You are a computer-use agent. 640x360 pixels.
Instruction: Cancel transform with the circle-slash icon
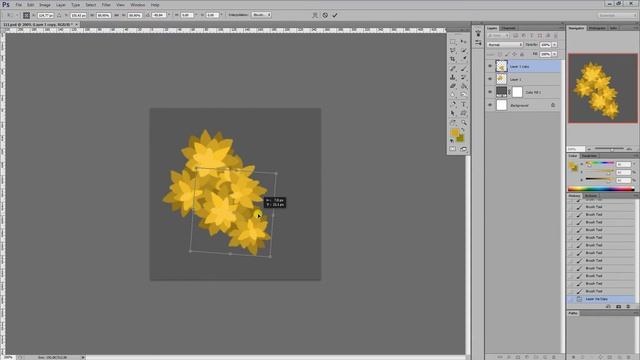tap(325, 15)
